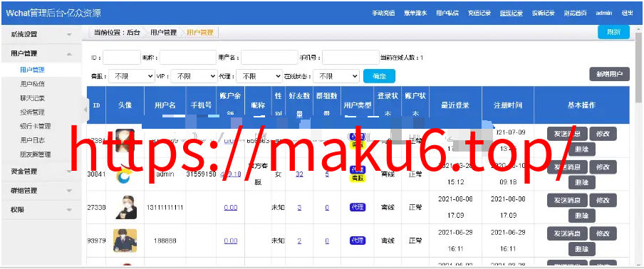Focus the 用户名 search field
The width and height of the screenshot is (644, 269).
[269, 58]
